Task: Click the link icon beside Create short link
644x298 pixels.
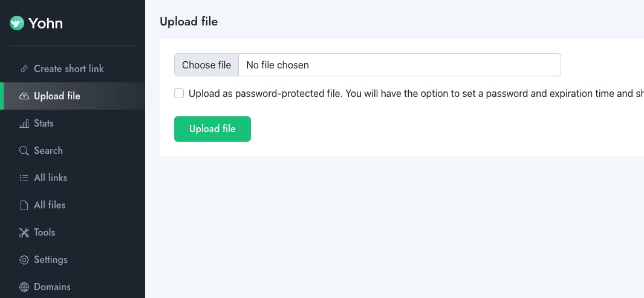Action: (24, 69)
